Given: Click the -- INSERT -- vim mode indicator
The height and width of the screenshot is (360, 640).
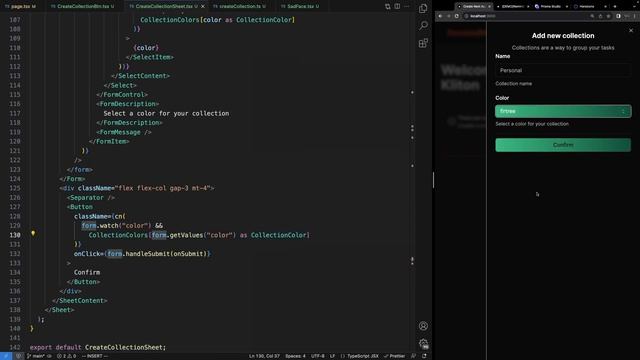Looking at the screenshot, I should click(95, 356).
